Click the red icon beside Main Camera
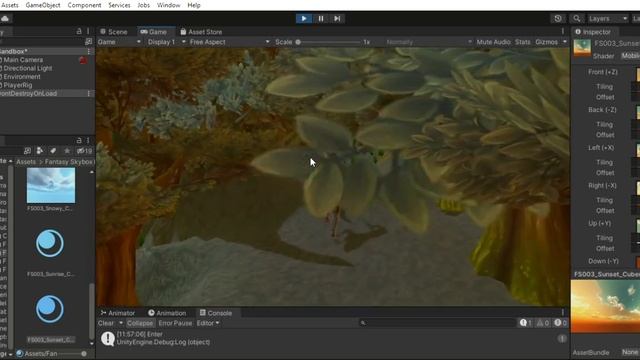Image resolution: width=640 pixels, height=360 pixels. pyautogui.click(x=83, y=60)
